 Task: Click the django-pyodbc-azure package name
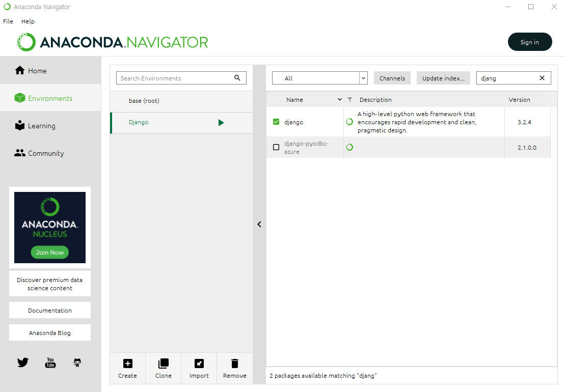coord(306,147)
